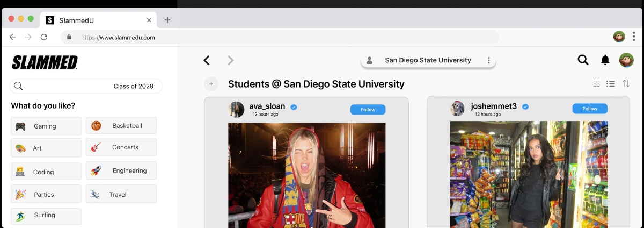Go forward using the right chevron arrow
644x228 pixels.
[231, 60]
